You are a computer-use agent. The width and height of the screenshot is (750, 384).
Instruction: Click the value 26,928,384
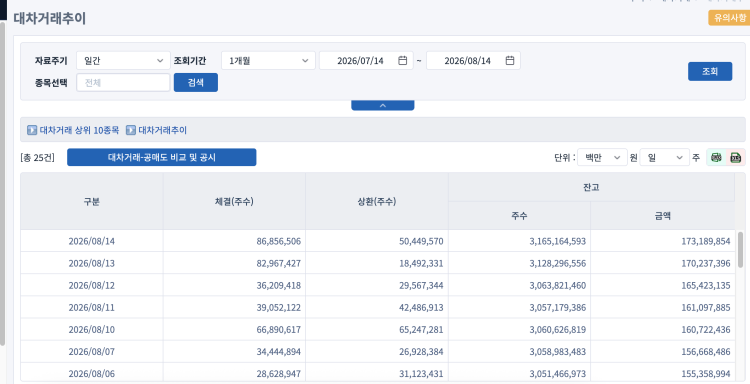tap(421, 351)
